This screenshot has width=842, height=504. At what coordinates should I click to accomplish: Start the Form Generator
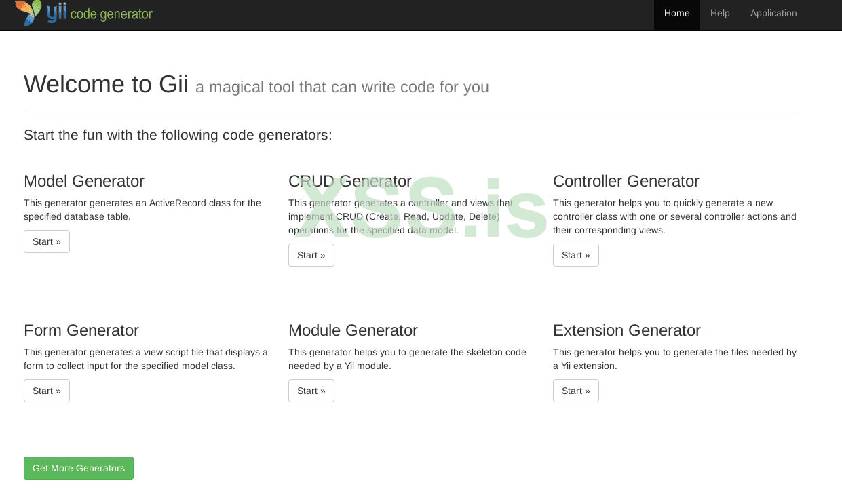tap(47, 391)
